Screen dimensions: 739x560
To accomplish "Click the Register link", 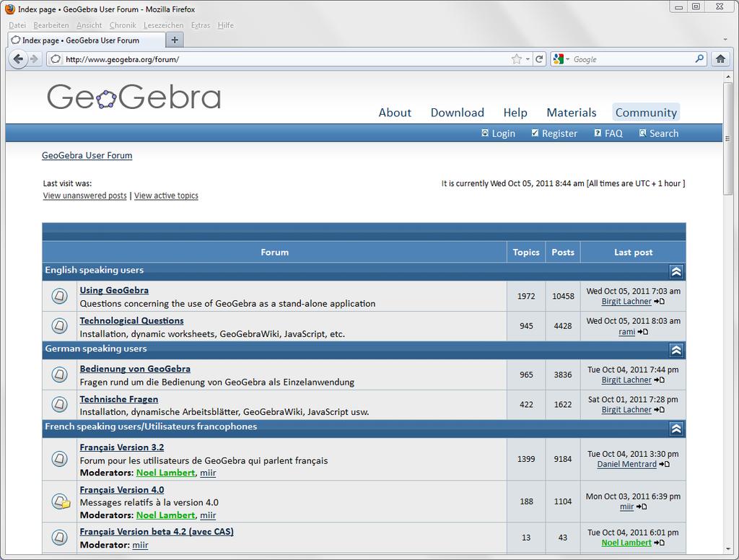I will click(x=554, y=134).
